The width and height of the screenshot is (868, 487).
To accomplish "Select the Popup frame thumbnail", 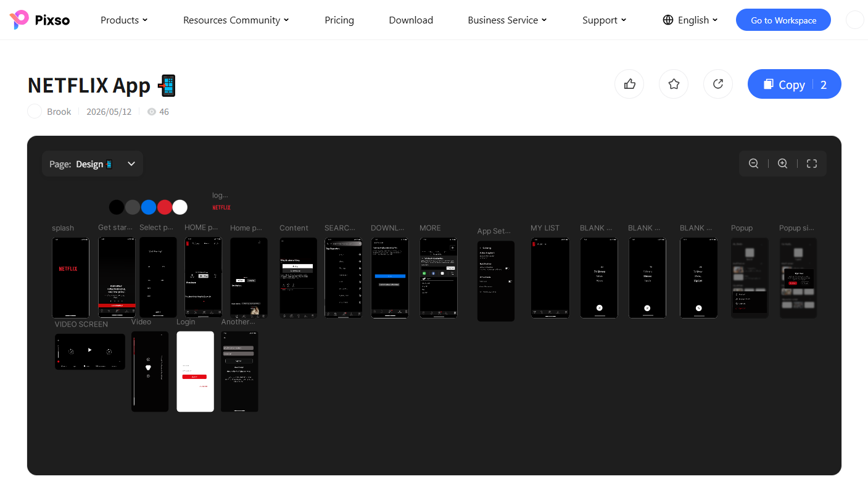I will [750, 278].
